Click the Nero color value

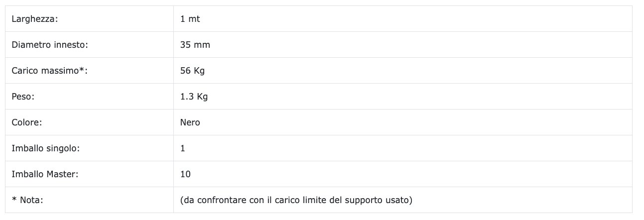190,122
